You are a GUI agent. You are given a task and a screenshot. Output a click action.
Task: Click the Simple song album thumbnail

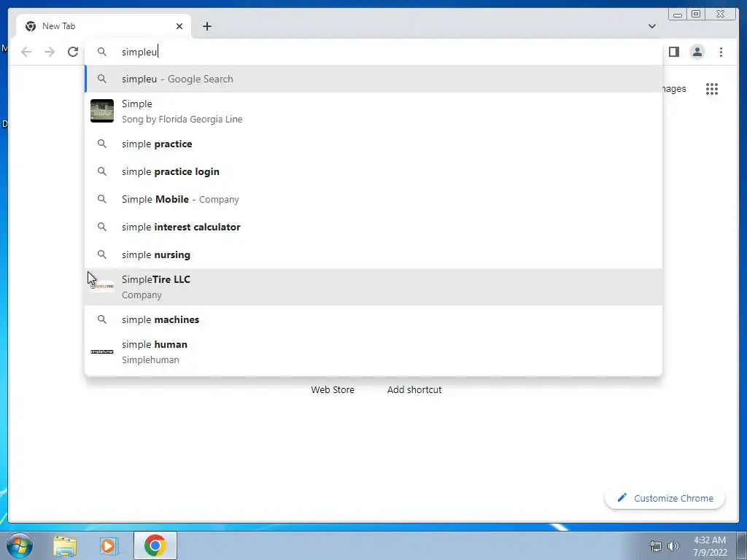click(x=102, y=111)
